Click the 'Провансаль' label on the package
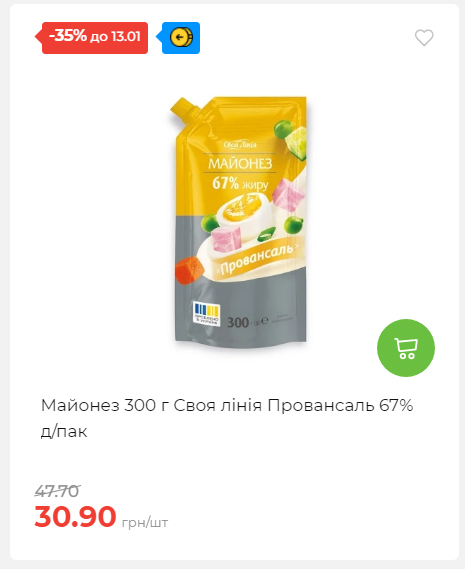 [x=259, y=259]
